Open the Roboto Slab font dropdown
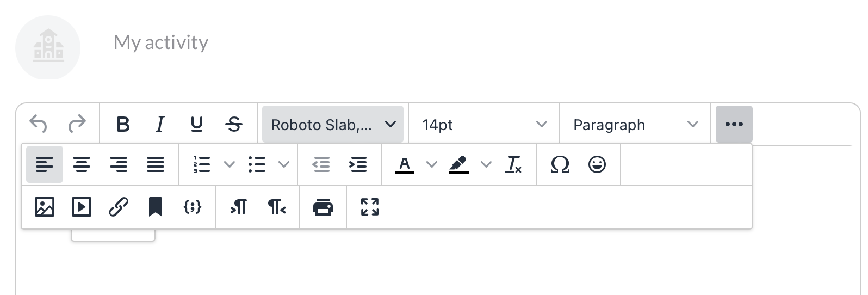This screenshot has width=868, height=295. click(x=333, y=125)
